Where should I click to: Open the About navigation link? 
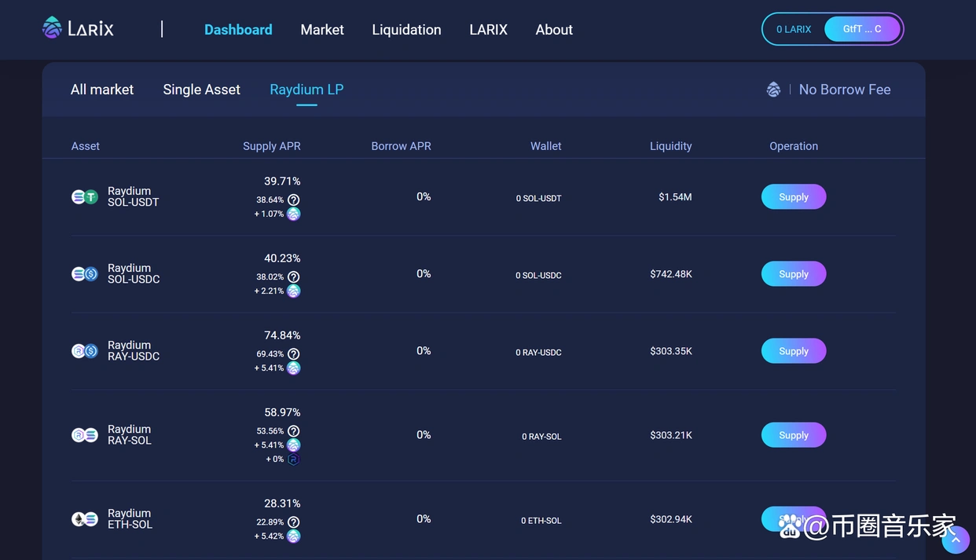[554, 30]
